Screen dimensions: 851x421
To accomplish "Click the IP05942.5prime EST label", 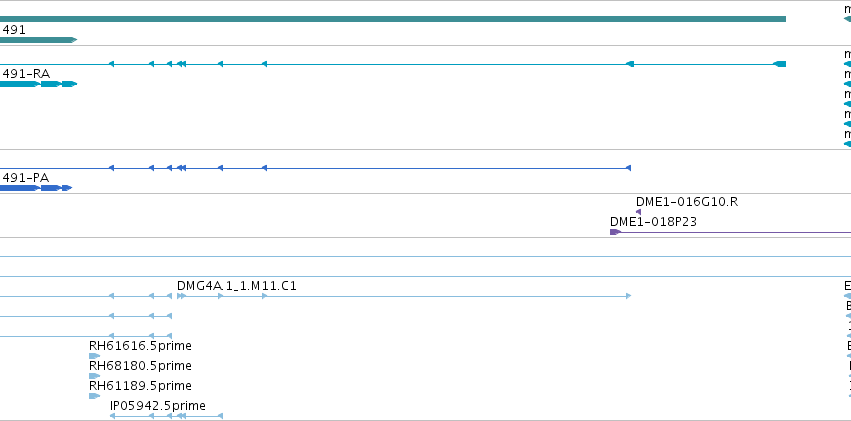I will pyautogui.click(x=157, y=406).
